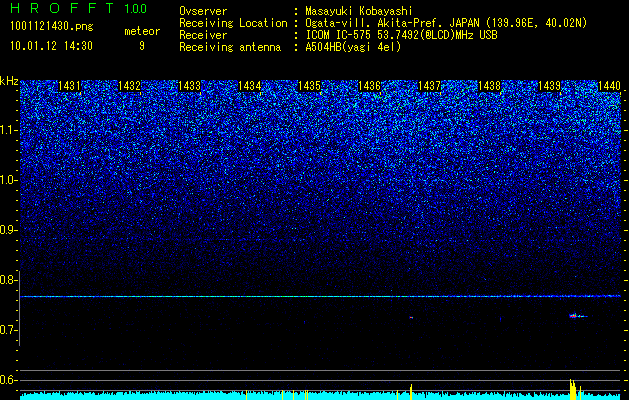Screen dimensions: 629x400
Task: Click the horizontal carrier line near 0.77 kHz
Action: [320, 296]
